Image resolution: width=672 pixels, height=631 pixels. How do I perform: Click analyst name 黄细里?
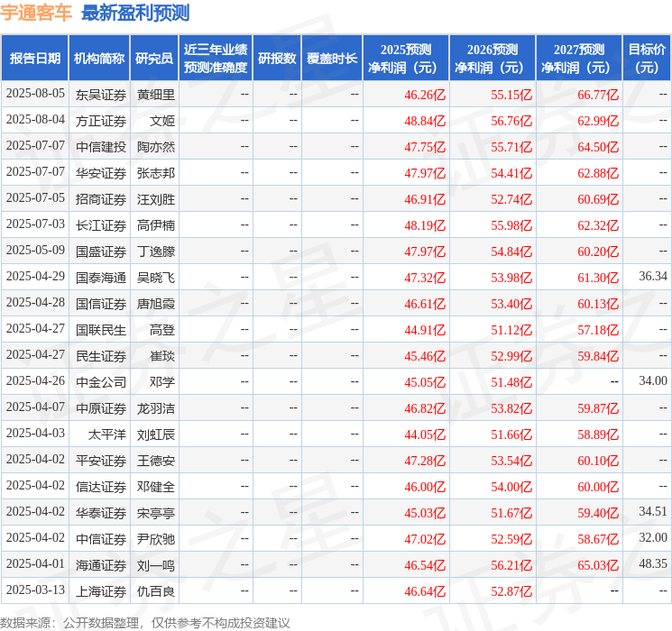(x=155, y=95)
